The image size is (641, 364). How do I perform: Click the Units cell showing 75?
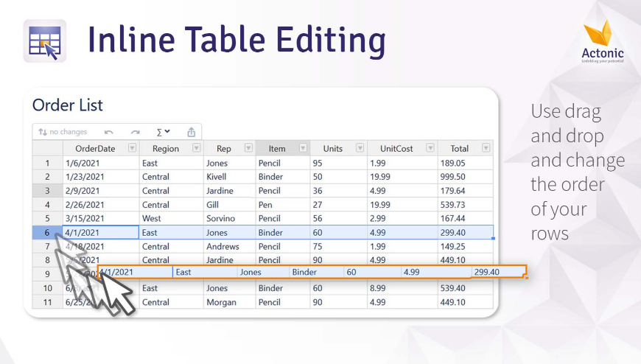point(338,247)
